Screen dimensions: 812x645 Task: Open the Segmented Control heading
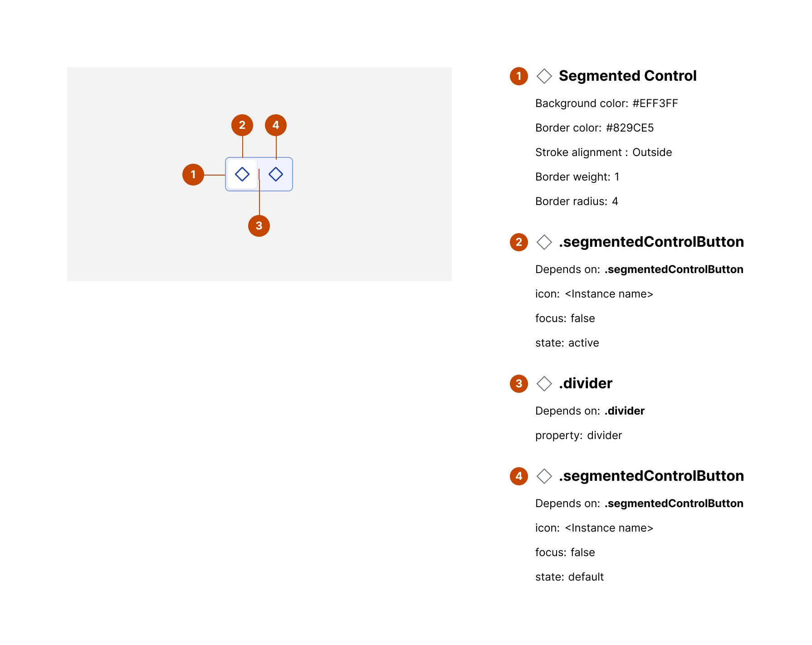[627, 76]
